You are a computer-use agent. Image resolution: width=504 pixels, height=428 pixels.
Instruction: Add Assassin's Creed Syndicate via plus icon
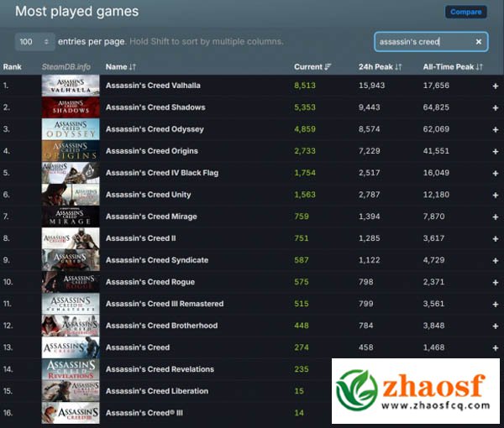(495, 260)
